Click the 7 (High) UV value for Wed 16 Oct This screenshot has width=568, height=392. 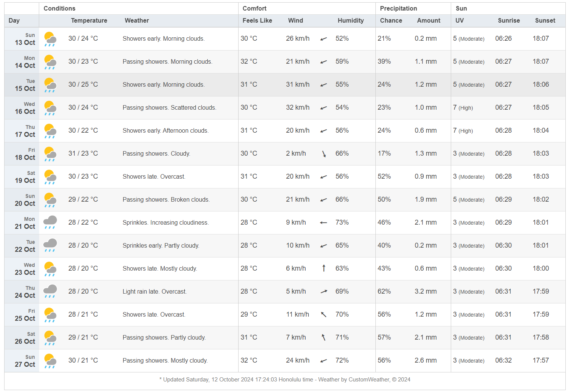(x=463, y=108)
